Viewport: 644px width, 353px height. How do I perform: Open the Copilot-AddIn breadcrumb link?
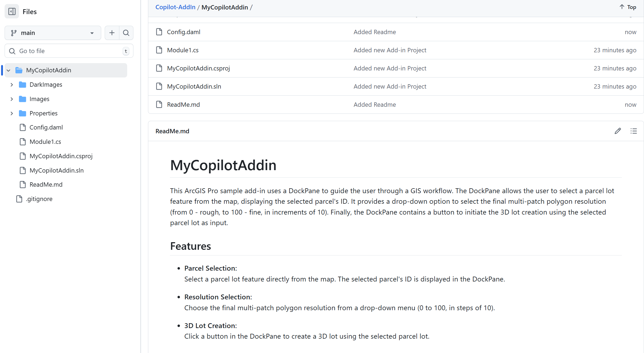coord(175,7)
